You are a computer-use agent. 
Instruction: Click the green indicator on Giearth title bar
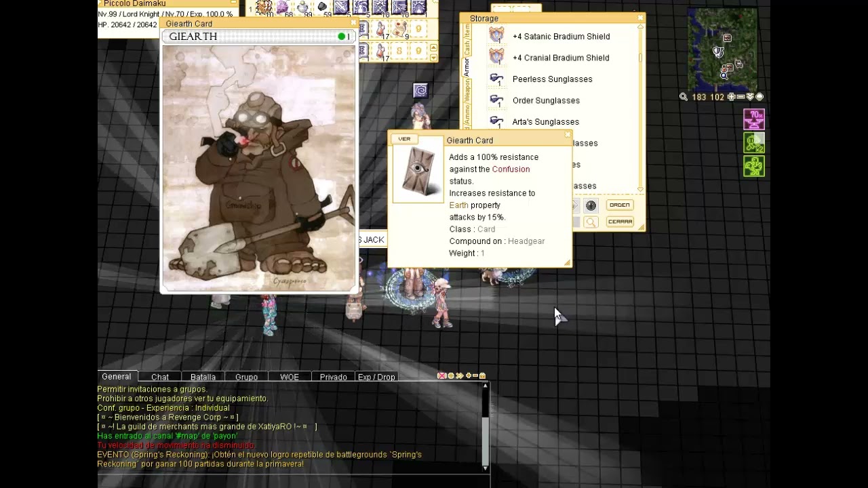(x=342, y=37)
